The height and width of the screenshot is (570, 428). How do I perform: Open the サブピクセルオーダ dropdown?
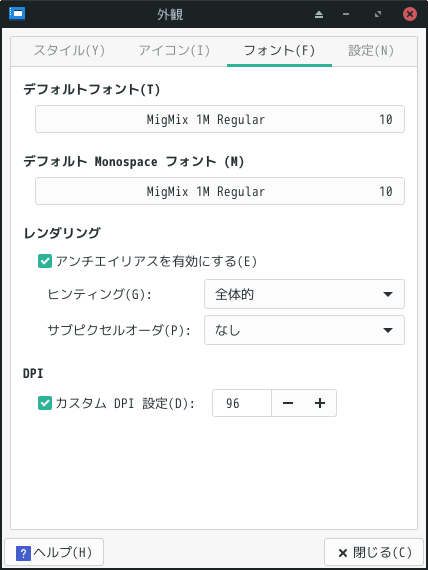[x=304, y=330]
